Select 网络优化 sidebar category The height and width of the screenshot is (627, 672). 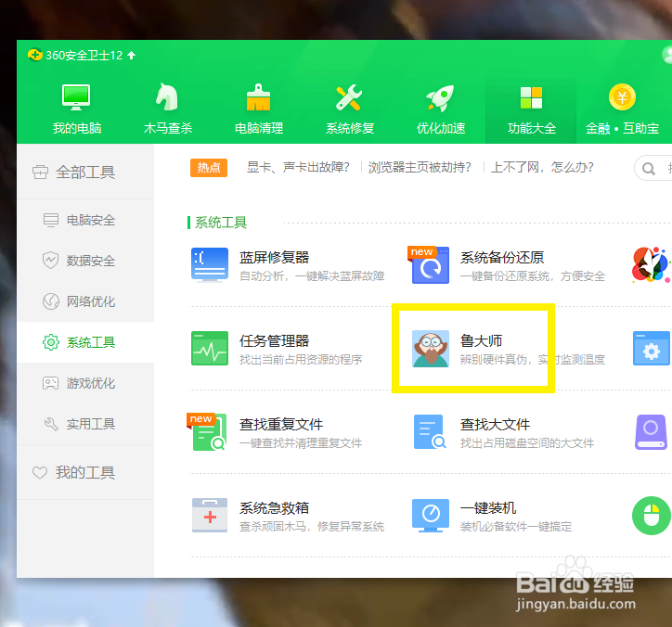pos(85,301)
